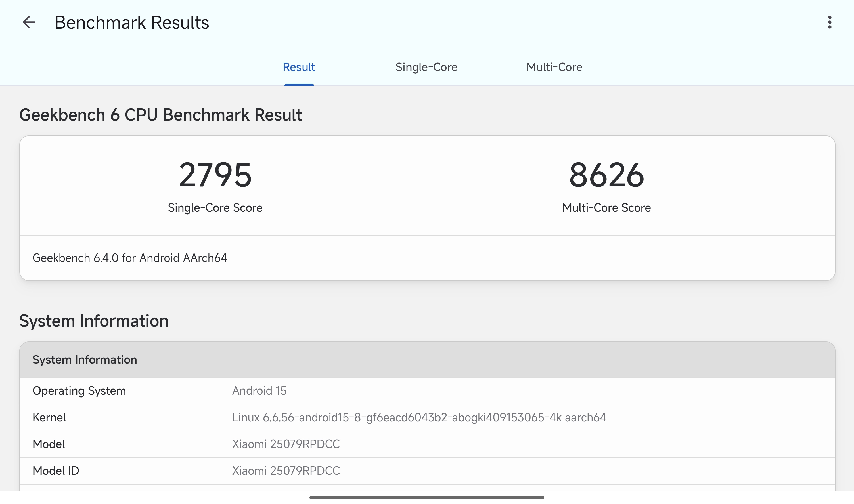Image resolution: width=854 pixels, height=504 pixels.
Task: Click Geekbench 6.4.0 for Android AArch64 text
Action: pos(130,258)
